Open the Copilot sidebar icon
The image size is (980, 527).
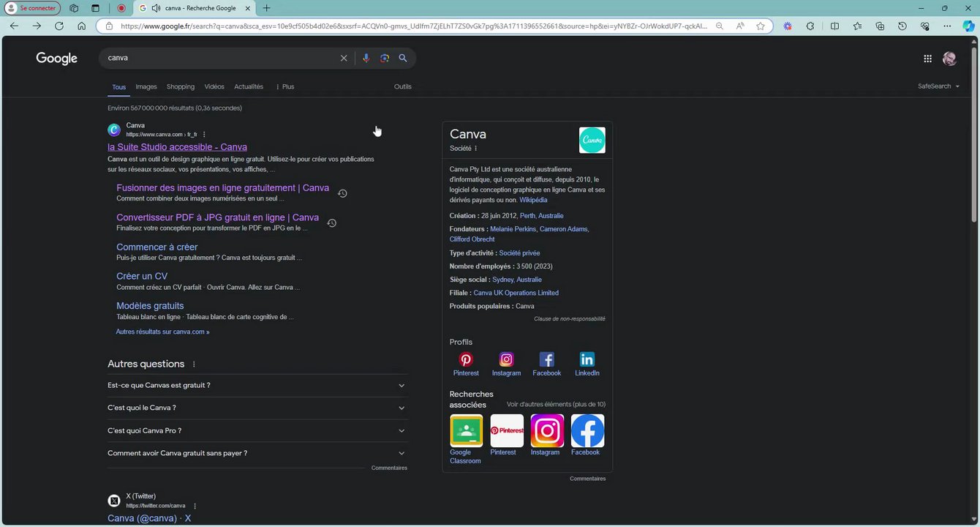[x=968, y=26]
